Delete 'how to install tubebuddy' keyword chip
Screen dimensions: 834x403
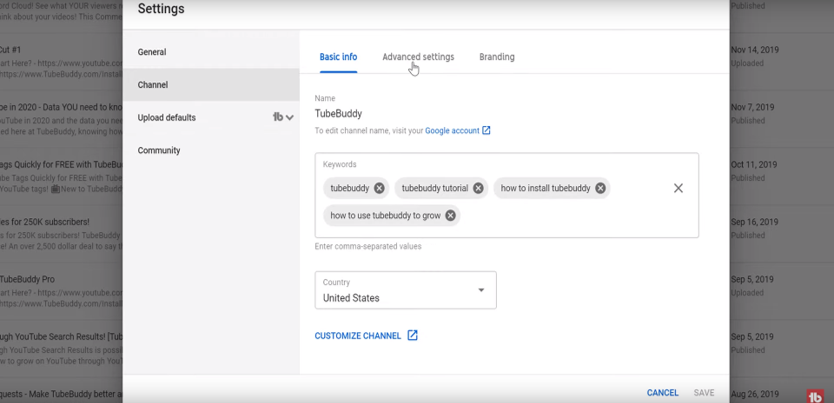click(x=600, y=188)
